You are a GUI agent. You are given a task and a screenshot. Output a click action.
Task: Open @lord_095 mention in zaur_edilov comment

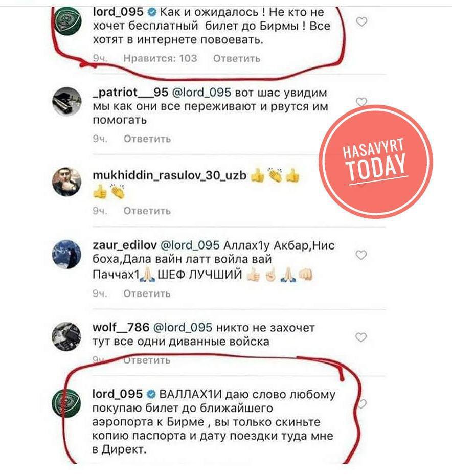(190, 245)
